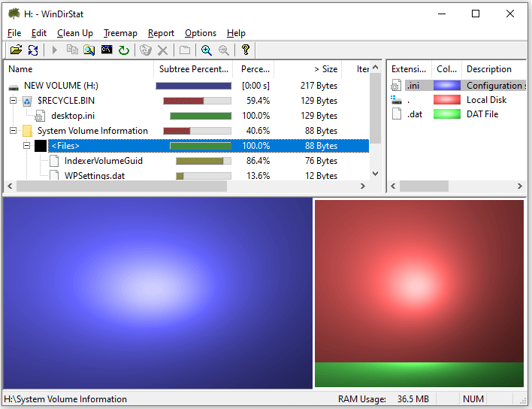
Task: Click the Local Disk extension icon
Action: pyautogui.click(x=396, y=99)
